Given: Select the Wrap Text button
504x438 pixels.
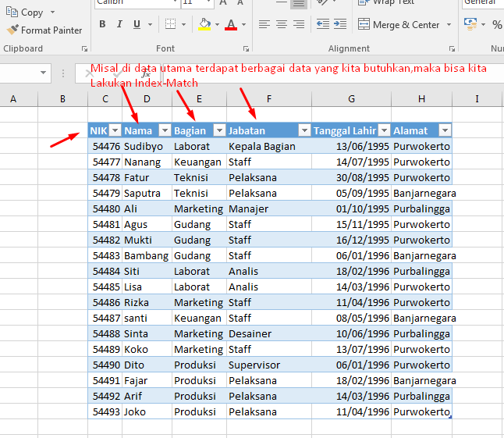Looking at the screenshot, I should click(386, 2).
